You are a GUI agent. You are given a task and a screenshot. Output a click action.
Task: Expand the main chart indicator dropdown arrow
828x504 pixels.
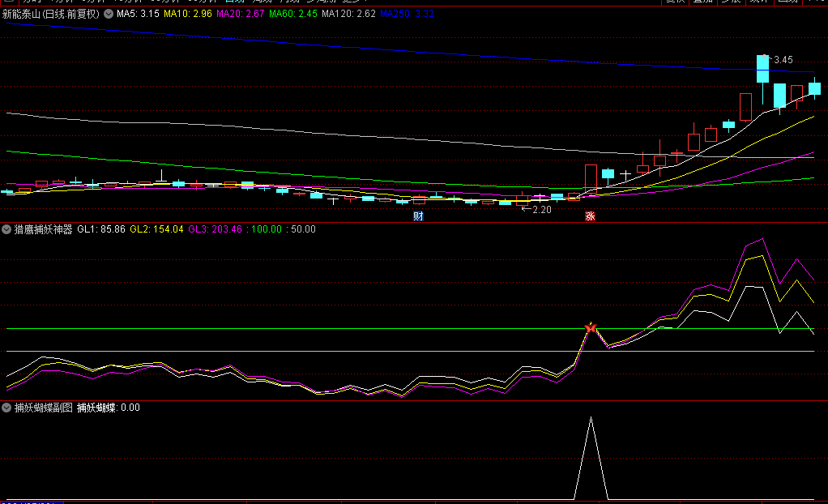click(x=109, y=14)
